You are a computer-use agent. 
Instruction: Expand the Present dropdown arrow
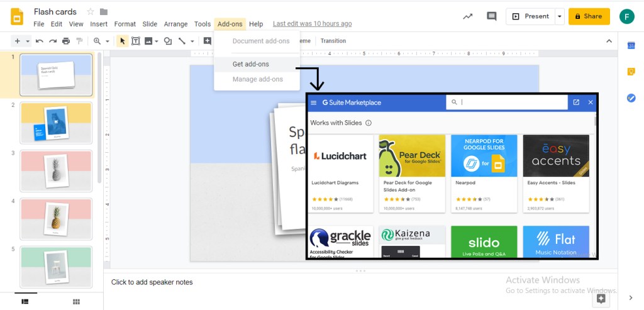(x=559, y=16)
